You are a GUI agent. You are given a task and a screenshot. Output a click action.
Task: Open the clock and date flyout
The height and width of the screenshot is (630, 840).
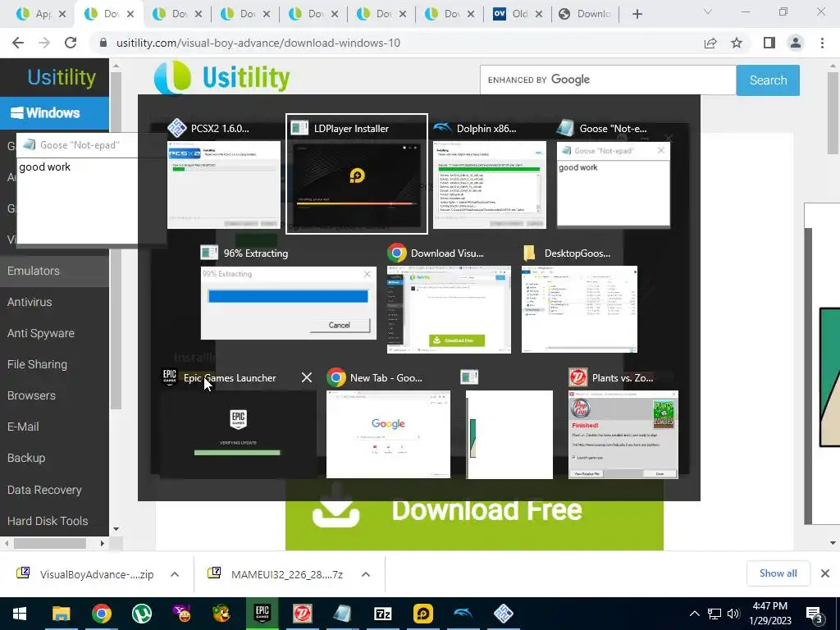769,614
